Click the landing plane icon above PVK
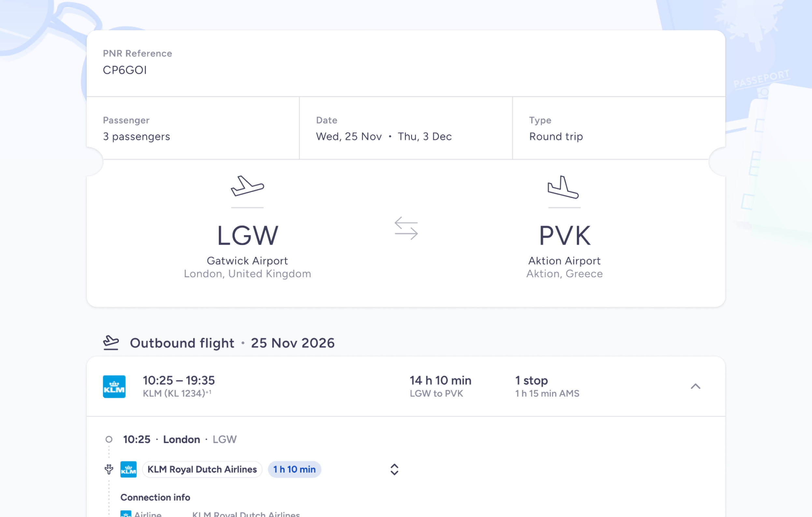Screen dimensions: 812x517 pyautogui.click(x=563, y=187)
